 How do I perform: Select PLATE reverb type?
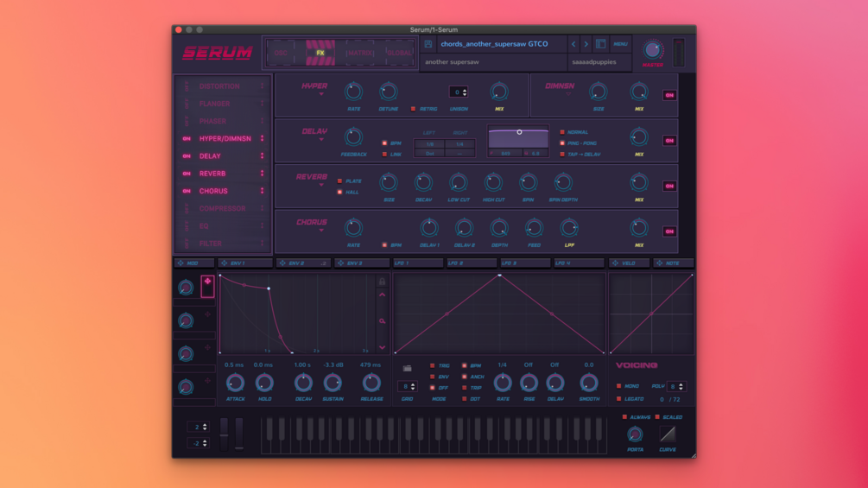click(340, 181)
